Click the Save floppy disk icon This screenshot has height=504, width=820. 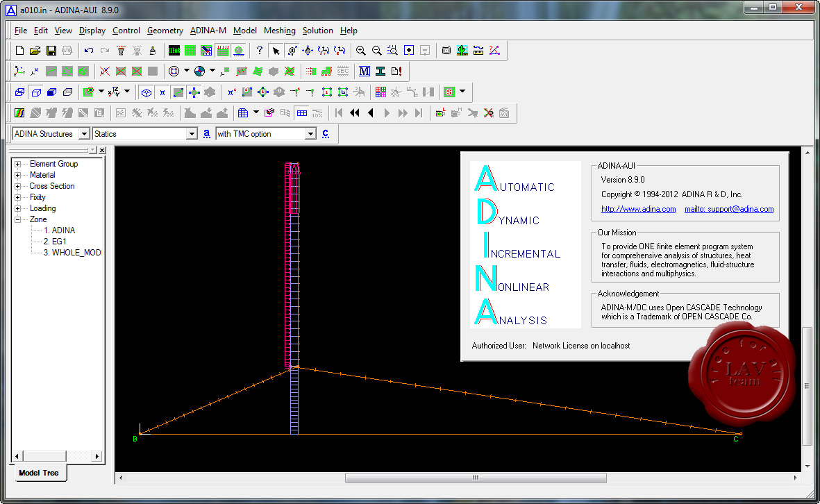(x=51, y=50)
